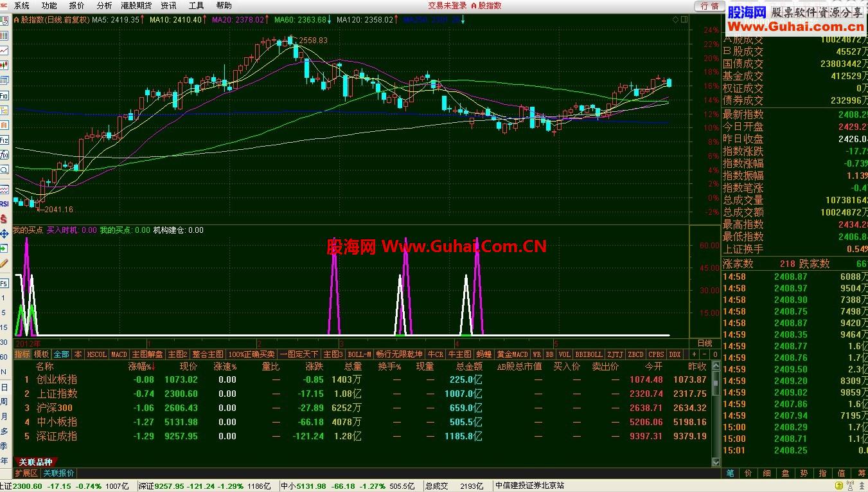
Task: Open the intraday trend line chart icon
Action: pos(4,50)
